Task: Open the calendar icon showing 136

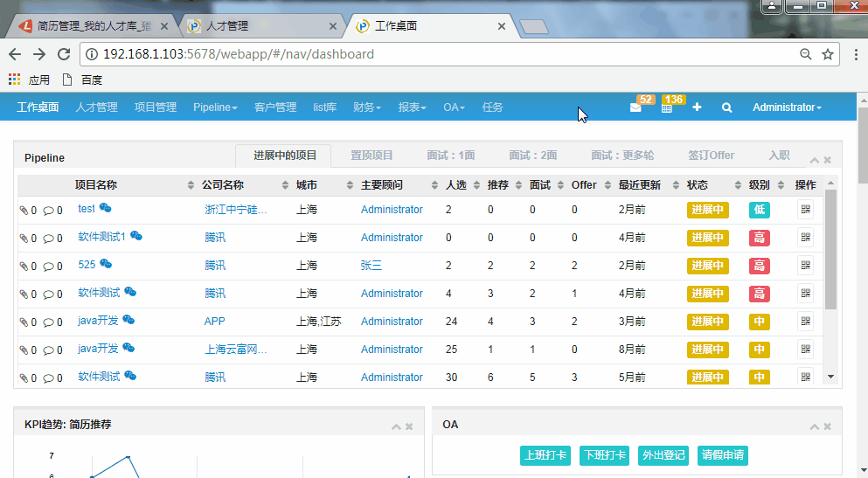Action: [666, 107]
